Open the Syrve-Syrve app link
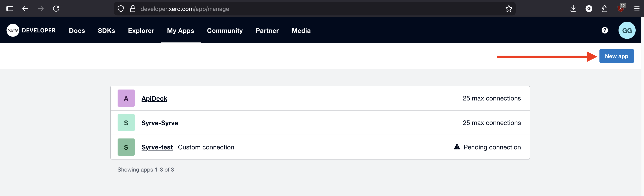The image size is (644, 196). (160, 123)
